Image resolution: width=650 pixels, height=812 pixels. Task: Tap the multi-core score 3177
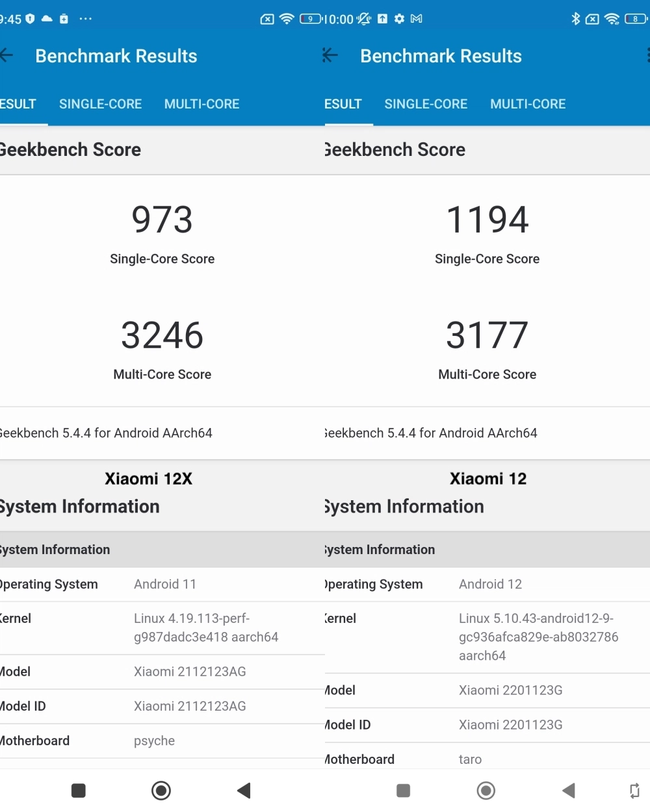pos(487,335)
